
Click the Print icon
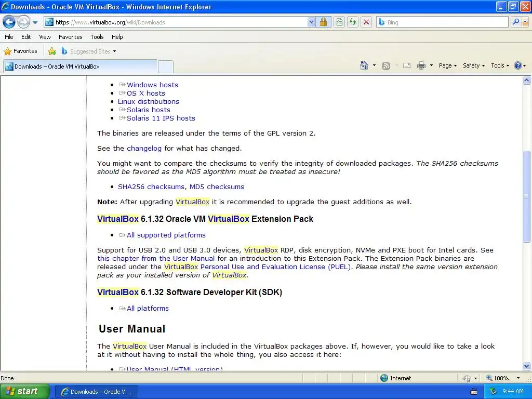point(421,65)
